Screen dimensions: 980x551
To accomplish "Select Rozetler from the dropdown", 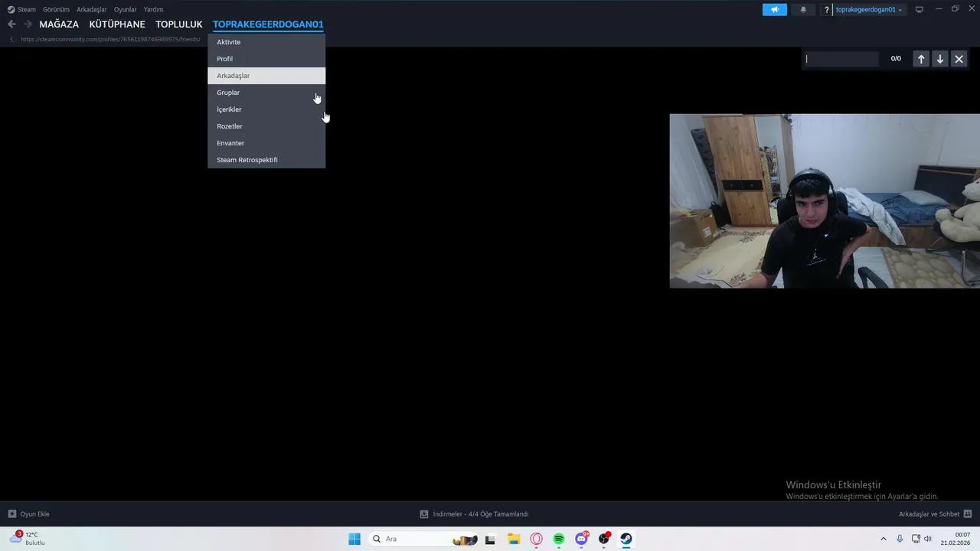I will 266,126.
